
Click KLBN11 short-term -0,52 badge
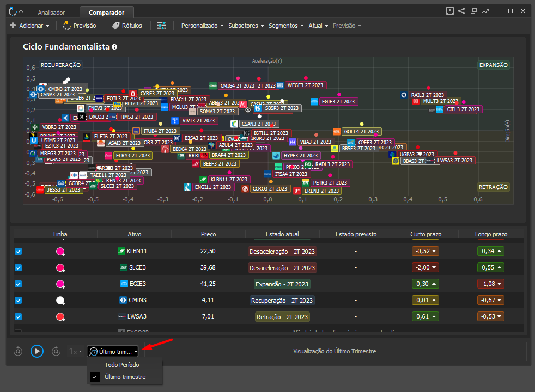(x=425, y=251)
